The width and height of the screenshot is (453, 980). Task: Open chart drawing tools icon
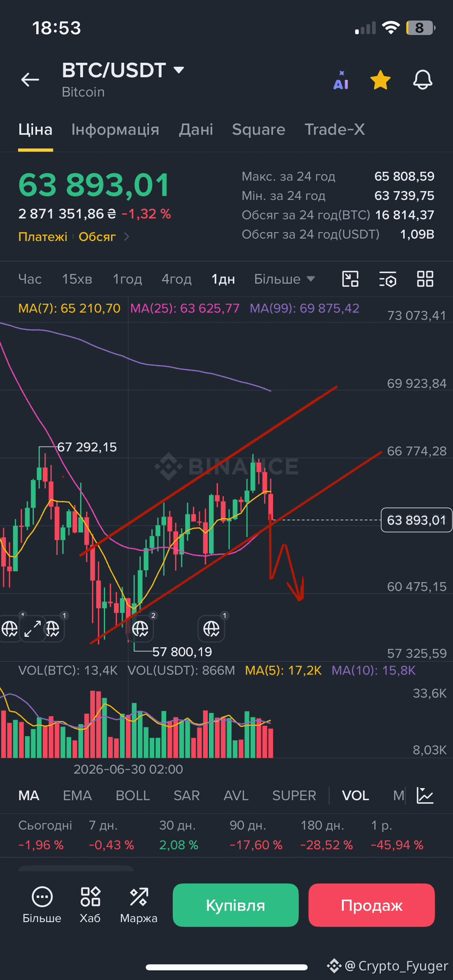pos(350,279)
